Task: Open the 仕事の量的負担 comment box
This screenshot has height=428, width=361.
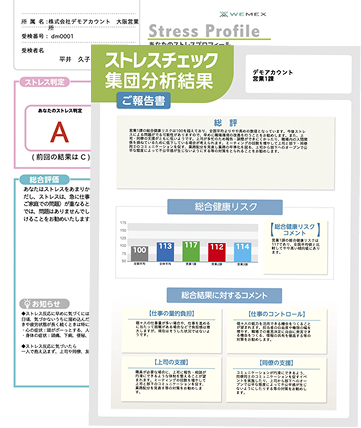Action: pos(171,331)
